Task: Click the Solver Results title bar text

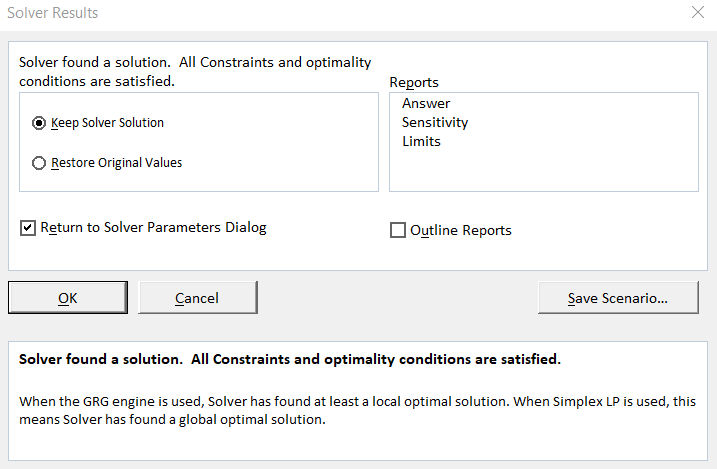Action: 52,14
